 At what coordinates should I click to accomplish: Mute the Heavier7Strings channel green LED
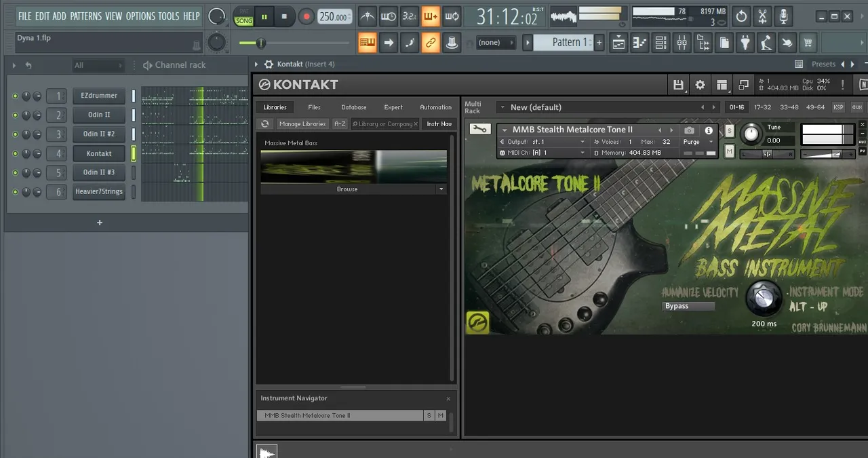point(16,191)
